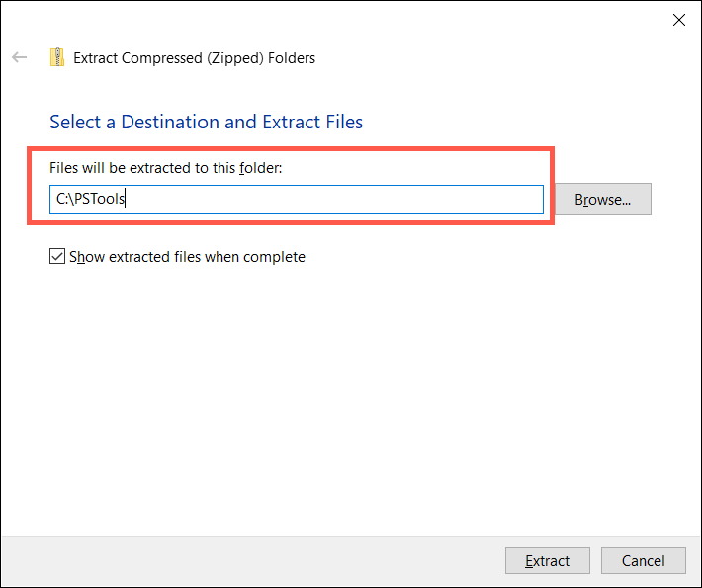Viewport: 702px width, 588px height.
Task: Place cursor right after the C:\PSTools text
Action: coord(127,200)
